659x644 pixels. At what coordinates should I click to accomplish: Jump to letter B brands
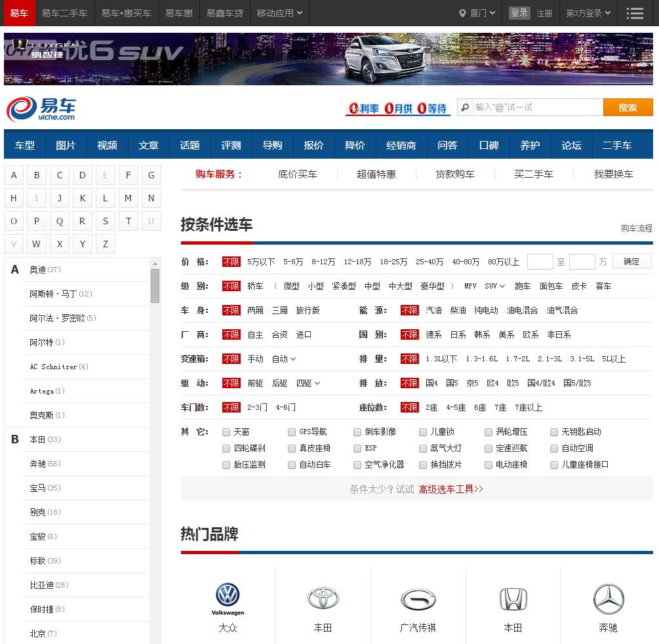37,175
